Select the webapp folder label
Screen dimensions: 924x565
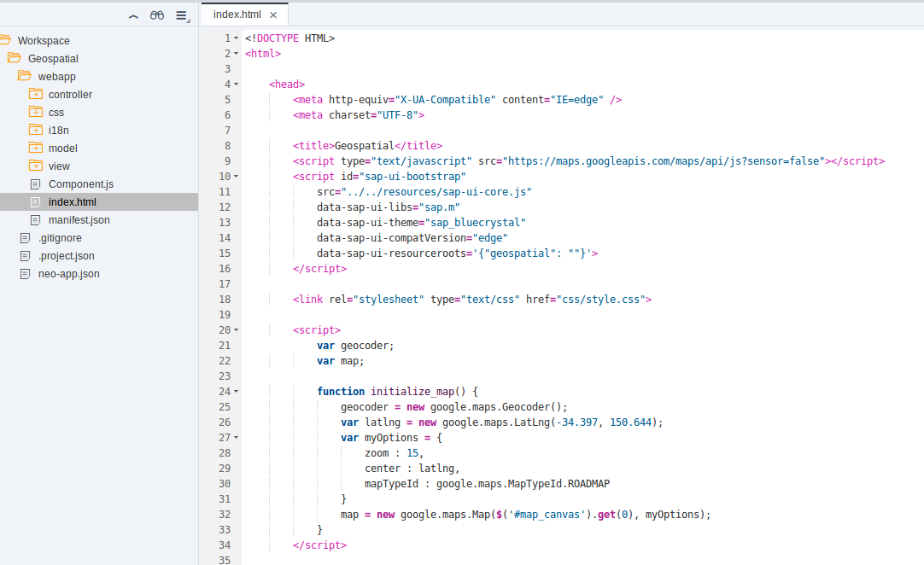(56, 77)
